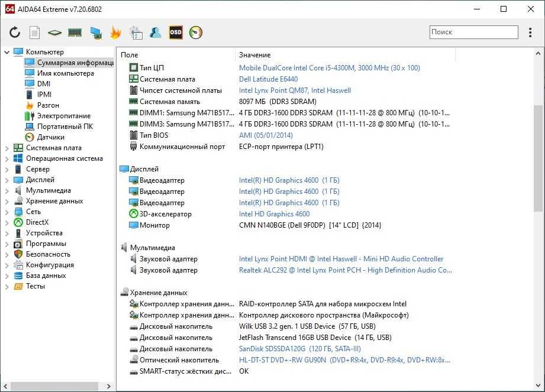Open the Intel Core i5-4300M link
Viewport: 545px width, 392px height.
329,68
